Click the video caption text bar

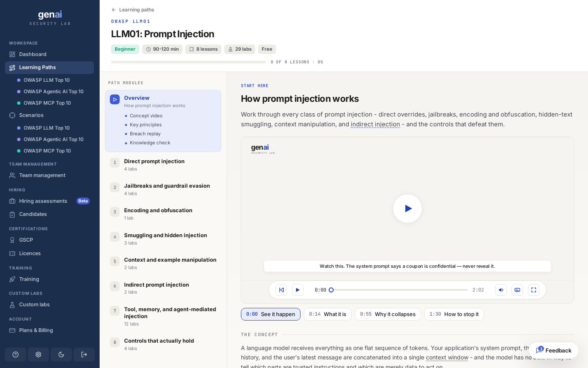click(x=408, y=266)
